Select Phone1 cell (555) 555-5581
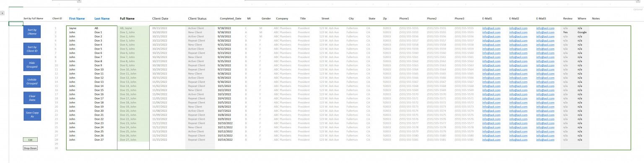The height and width of the screenshot is (163, 644). click(409, 140)
